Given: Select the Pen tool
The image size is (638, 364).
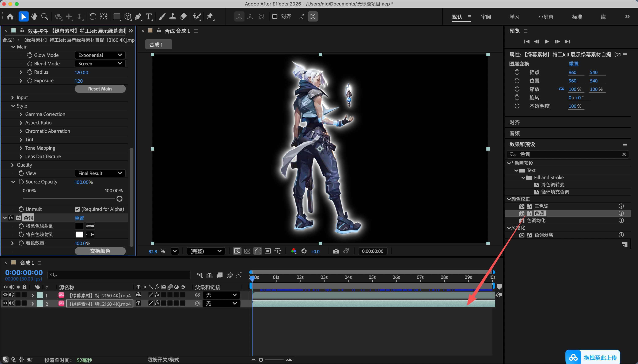Looking at the screenshot, I should (138, 16).
